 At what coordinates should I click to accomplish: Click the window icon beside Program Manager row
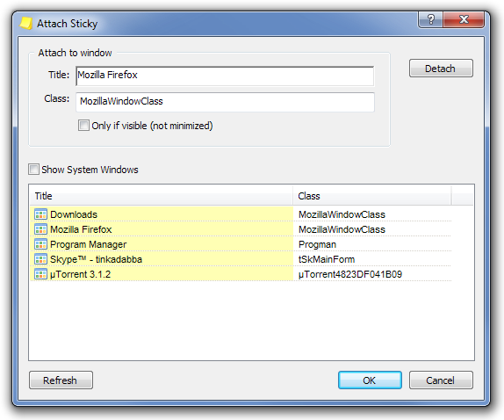tap(40, 244)
